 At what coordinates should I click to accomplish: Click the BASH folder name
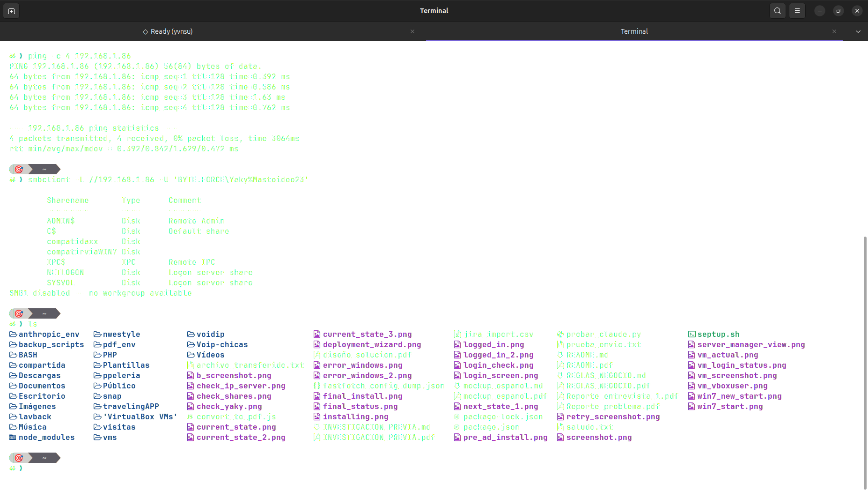point(28,355)
